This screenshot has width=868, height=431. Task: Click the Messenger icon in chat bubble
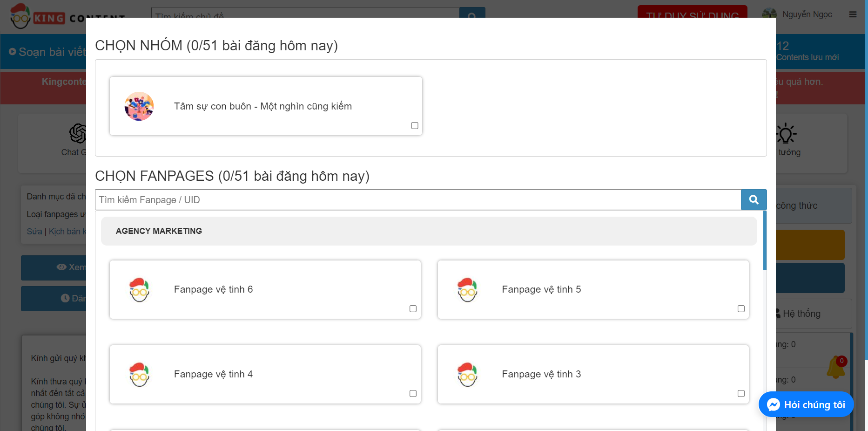click(773, 404)
